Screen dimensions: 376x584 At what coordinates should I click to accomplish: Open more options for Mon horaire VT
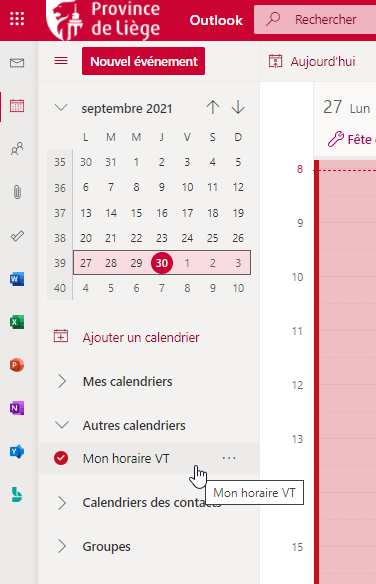click(229, 458)
